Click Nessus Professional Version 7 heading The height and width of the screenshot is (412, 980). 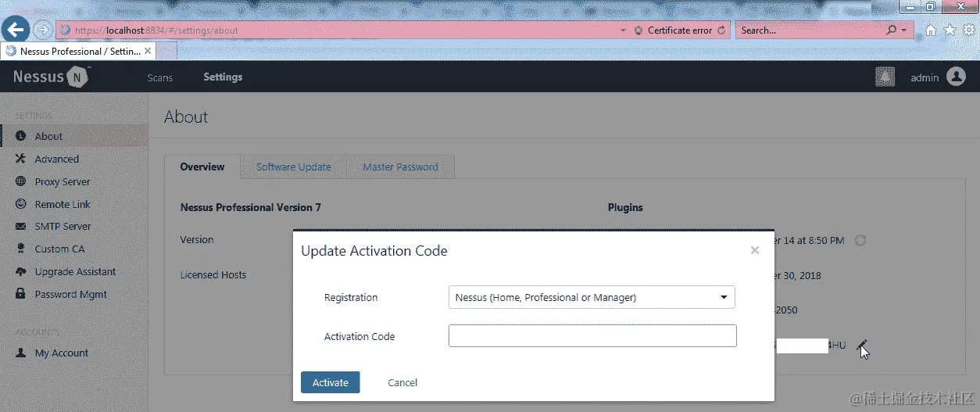point(250,208)
